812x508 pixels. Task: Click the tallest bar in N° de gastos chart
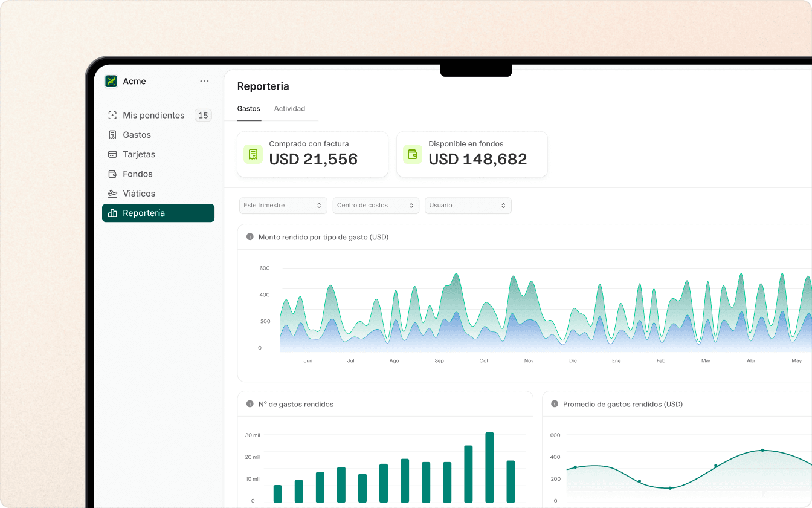coord(489,467)
